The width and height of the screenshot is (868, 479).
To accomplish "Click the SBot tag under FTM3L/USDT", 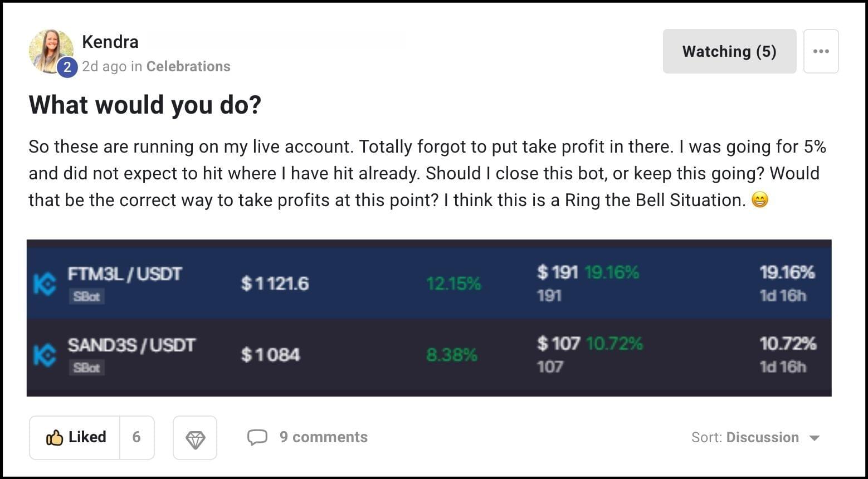I will click(86, 296).
